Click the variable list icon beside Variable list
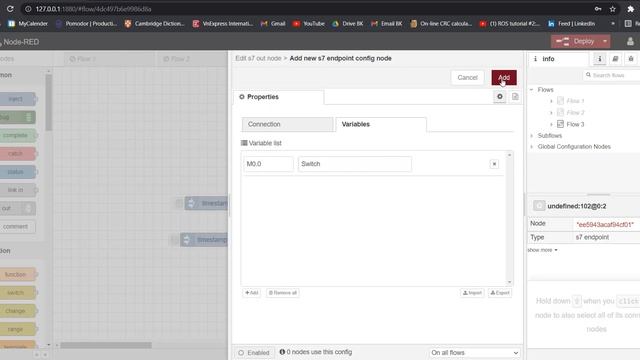This screenshot has width=640, height=360. click(244, 143)
